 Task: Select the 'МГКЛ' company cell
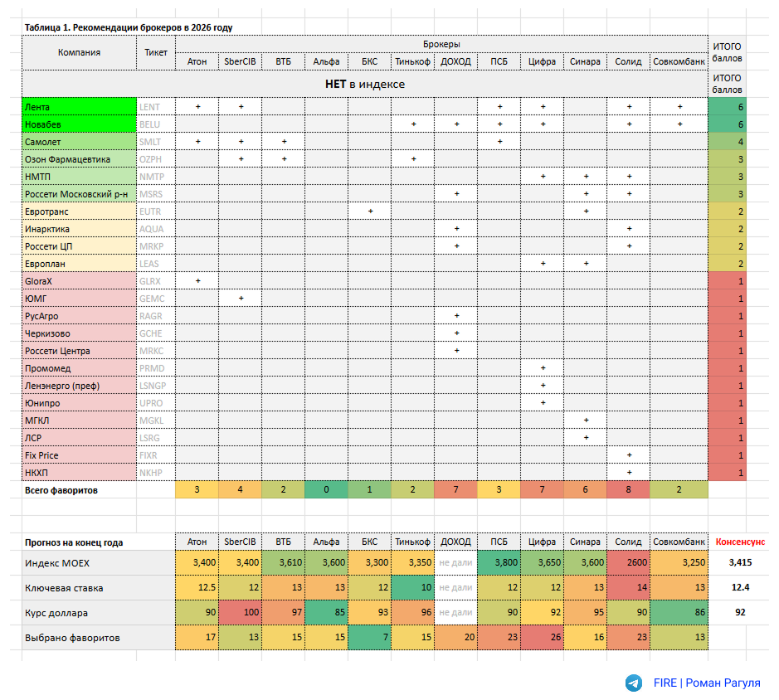79,420
